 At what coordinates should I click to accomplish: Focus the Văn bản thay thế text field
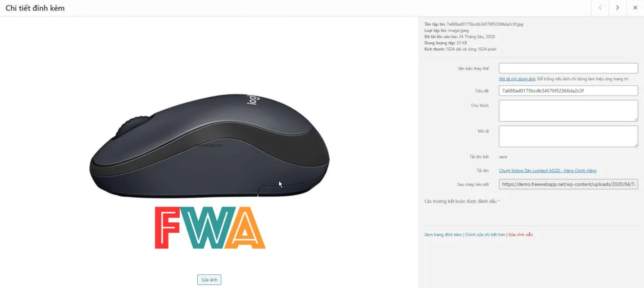click(x=568, y=68)
